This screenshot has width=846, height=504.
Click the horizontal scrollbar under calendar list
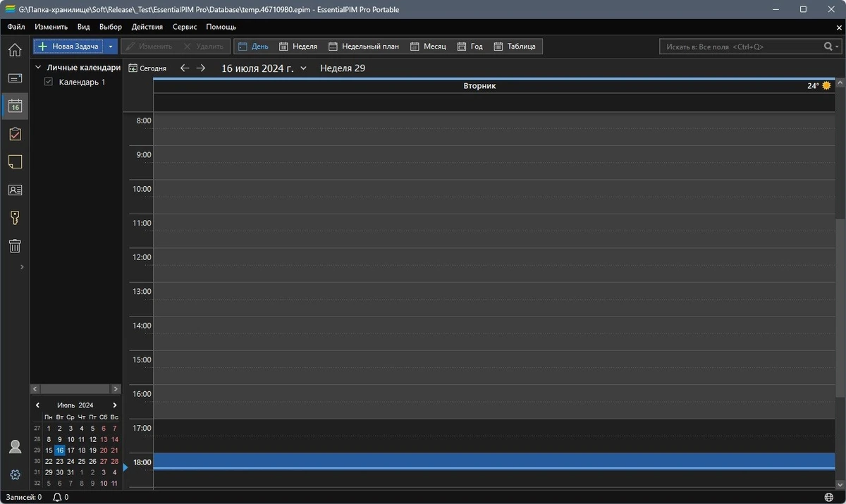[76, 389]
